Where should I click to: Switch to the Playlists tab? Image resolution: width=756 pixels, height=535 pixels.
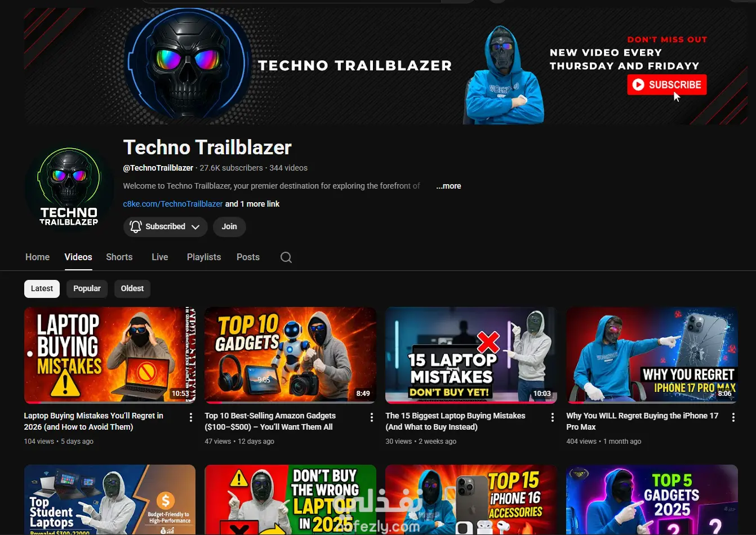click(x=204, y=257)
